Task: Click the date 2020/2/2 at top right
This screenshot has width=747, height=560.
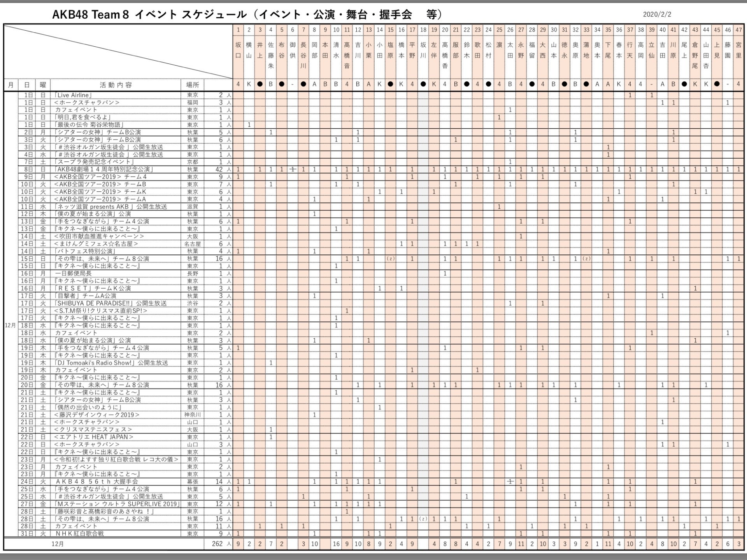Action: click(657, 14)
